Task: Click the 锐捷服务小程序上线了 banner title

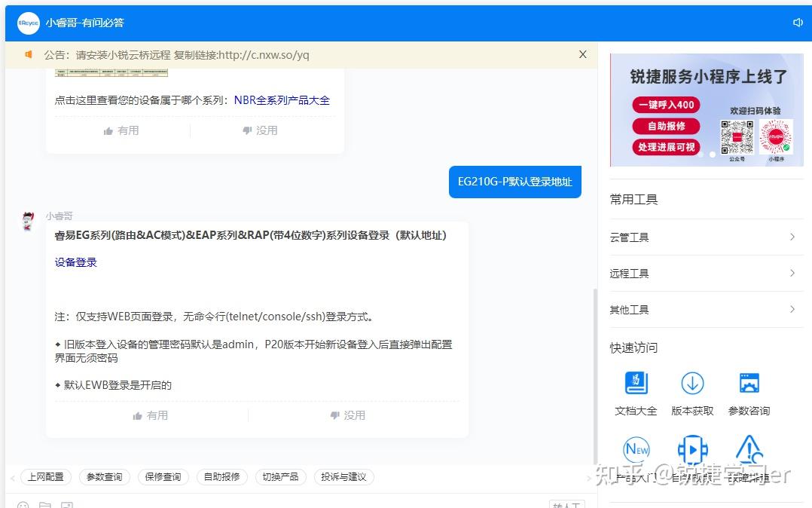Action: 708,77
